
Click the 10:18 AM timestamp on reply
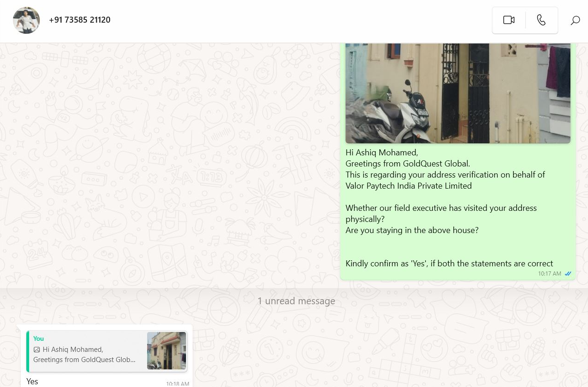tap(178, 384)
